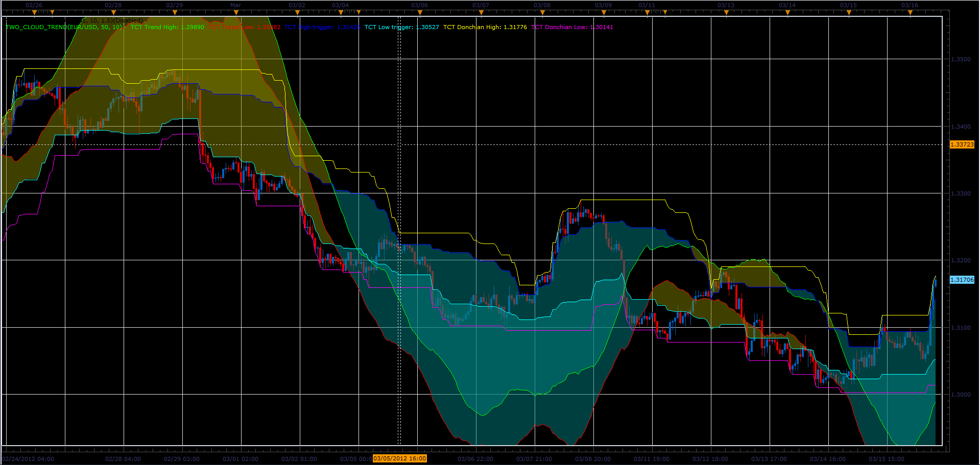Click the TCT High trigger legend label
Viewport: 980px width, 465px height.
322,27
